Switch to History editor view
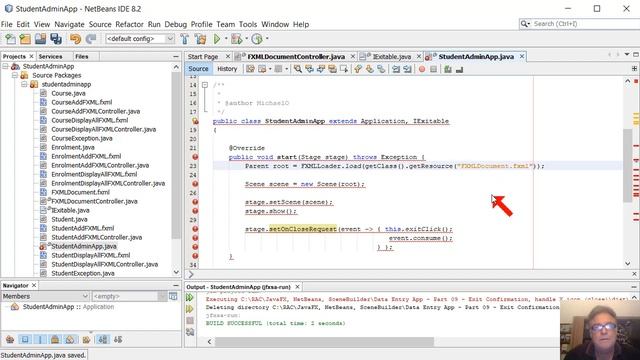The width and height of the screenshot is (640, 360). tap(227, 69)
